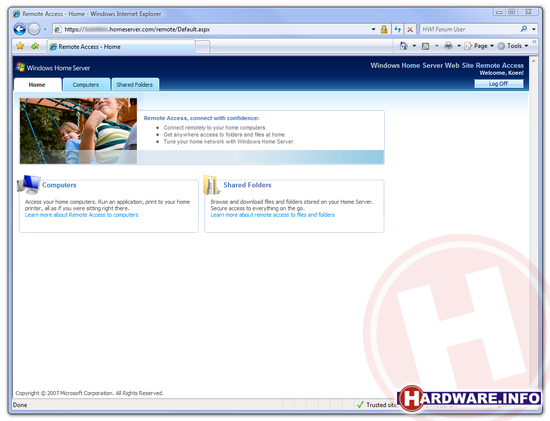
Task: Click the red Stop loading icon
Action: pyautogui.click(x=410, y=29)
